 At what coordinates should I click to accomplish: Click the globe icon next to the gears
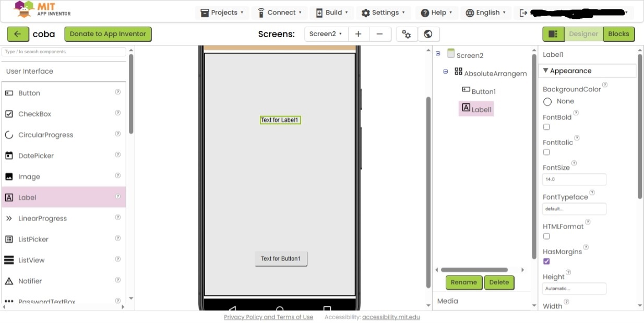tap(428, 34)
